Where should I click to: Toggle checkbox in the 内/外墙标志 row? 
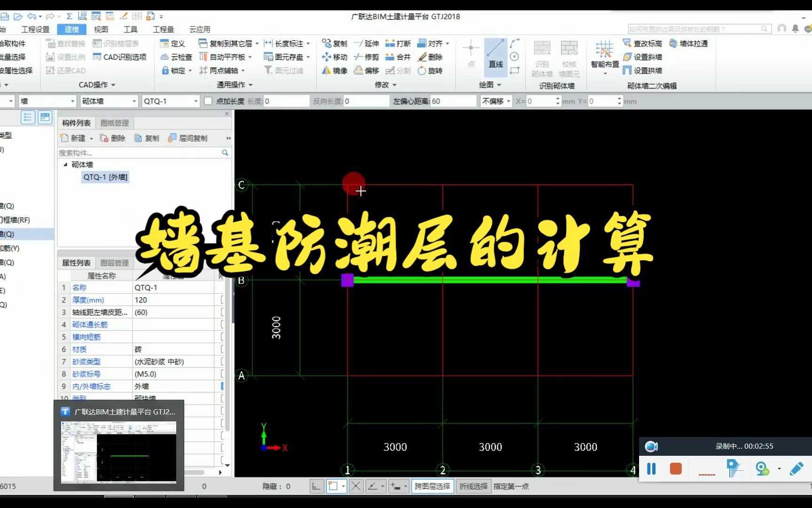click(222, 386)
